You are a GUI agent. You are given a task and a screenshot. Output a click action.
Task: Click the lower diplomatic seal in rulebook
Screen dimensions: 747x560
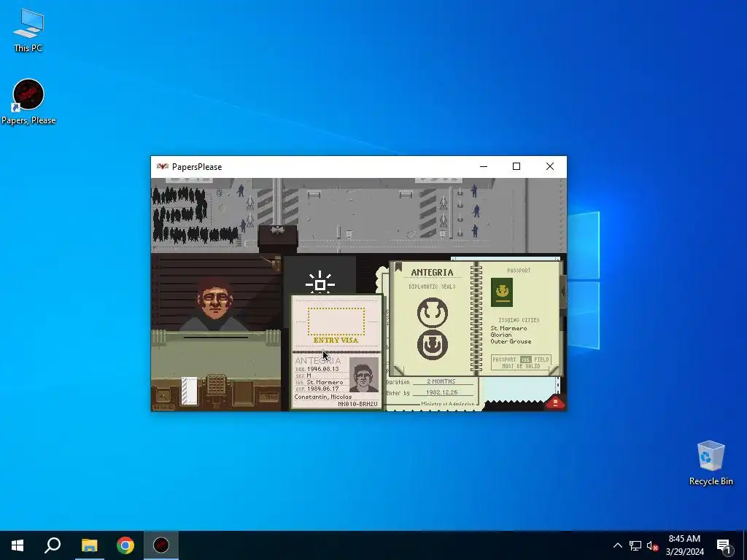pyautogui.click(x=433, y=345)
